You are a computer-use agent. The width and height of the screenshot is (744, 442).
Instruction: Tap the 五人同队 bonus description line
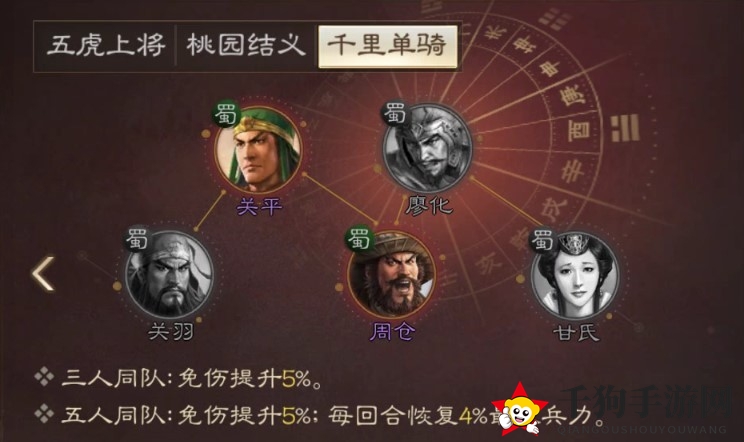(x=320, y=415)
